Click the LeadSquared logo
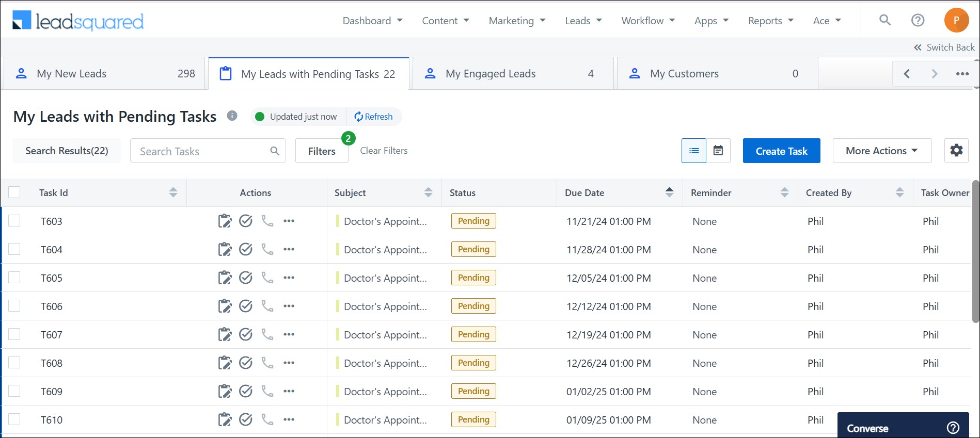 (x=78, y=21)
